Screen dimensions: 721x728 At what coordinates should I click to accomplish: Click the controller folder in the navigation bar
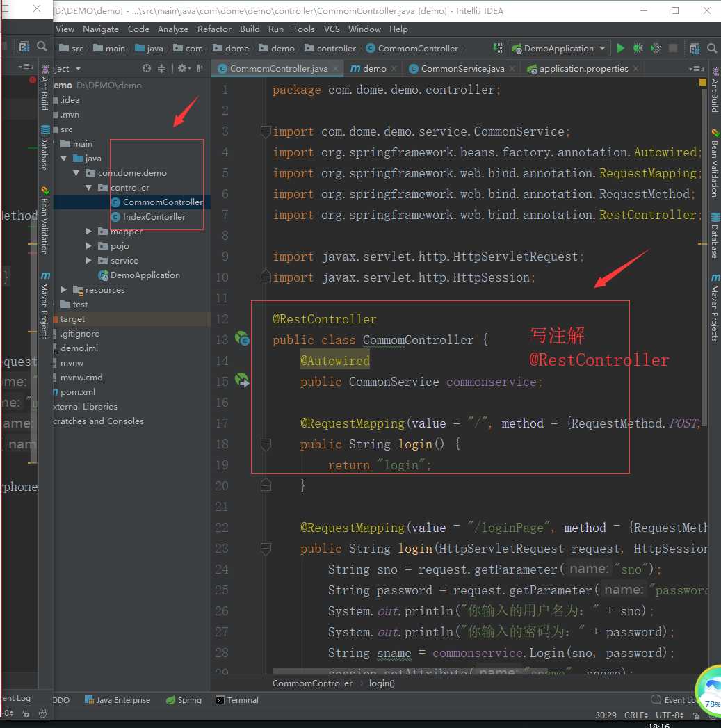point(330,48)
